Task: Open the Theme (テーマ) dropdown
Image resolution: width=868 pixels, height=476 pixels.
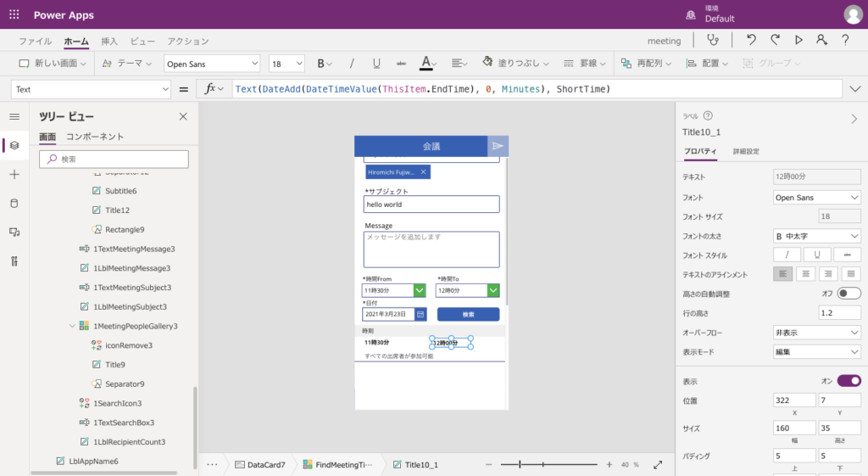Action: tap(127, 63)
